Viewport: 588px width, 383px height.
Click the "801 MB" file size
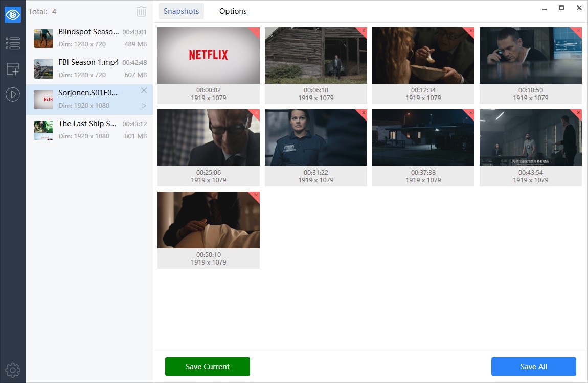(135, 136)
